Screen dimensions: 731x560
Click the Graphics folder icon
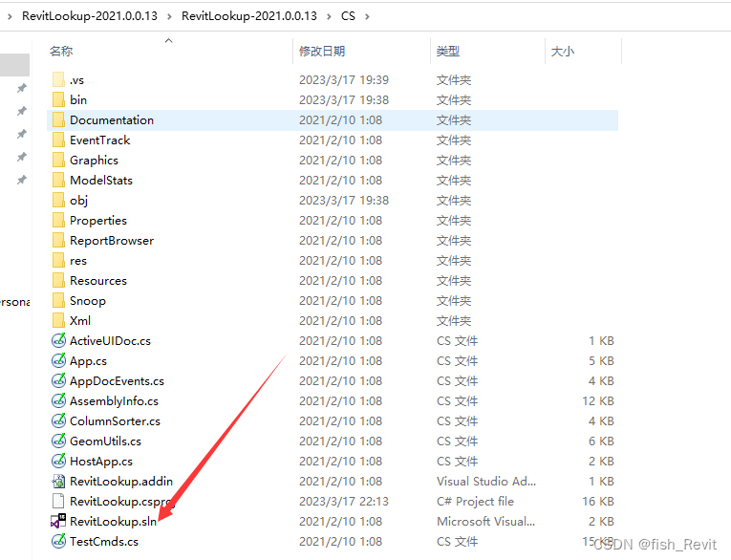click(x=58, y=160)
